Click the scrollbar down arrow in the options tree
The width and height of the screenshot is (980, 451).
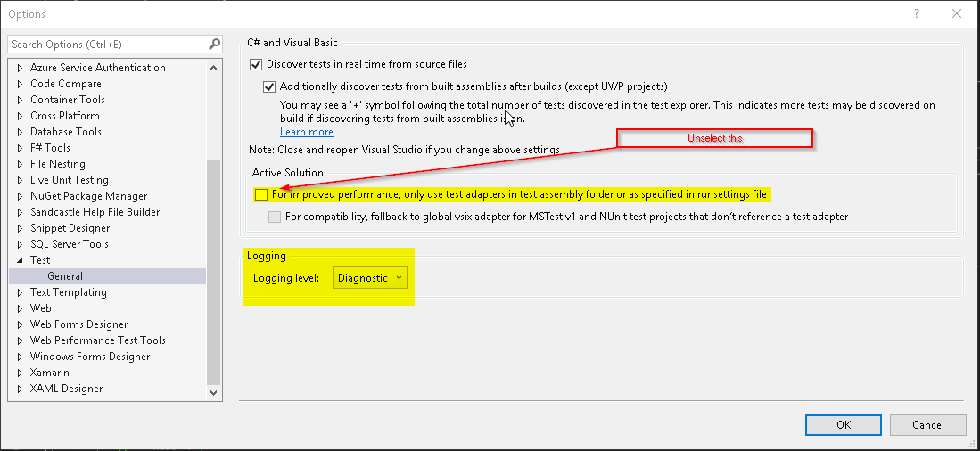pos(214,393)
